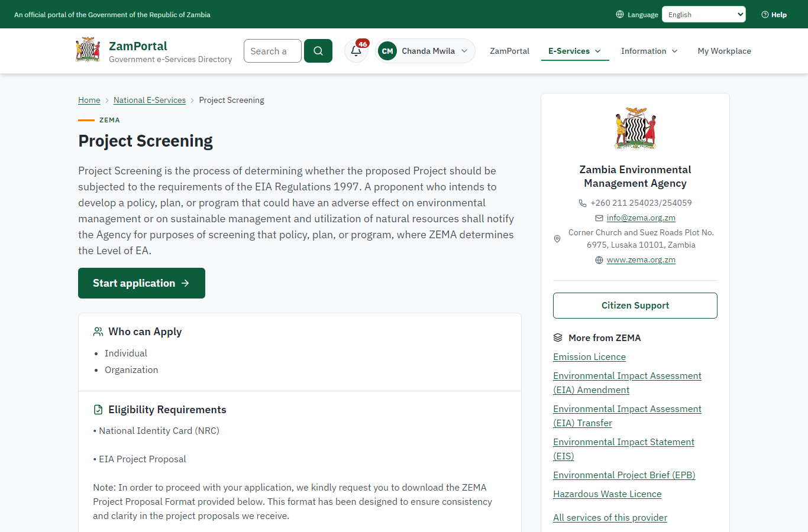The width and height of the screenshot is (808, 532).
Task: Click the 'Project Screening' breadcrumb text
Action: point(231,100)
